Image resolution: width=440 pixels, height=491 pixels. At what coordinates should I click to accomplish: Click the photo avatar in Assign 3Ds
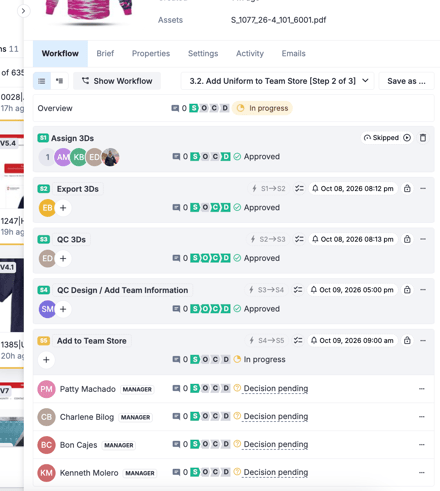point(110,157)
